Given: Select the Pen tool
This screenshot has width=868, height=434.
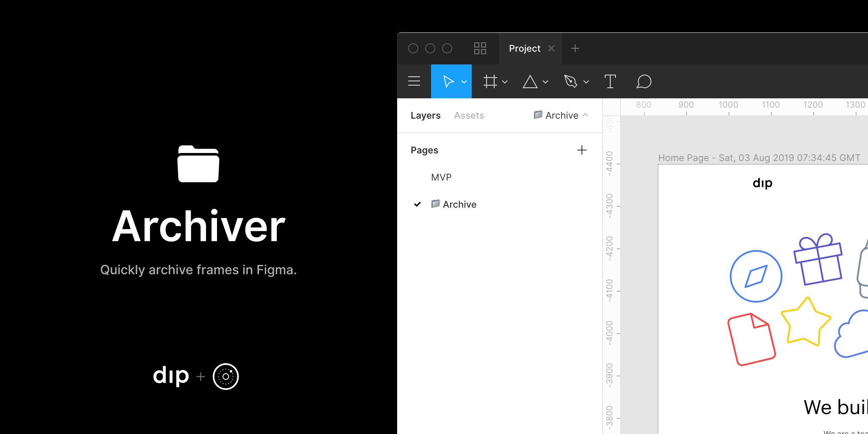Looking at the screenshot, I should point(570,81).
